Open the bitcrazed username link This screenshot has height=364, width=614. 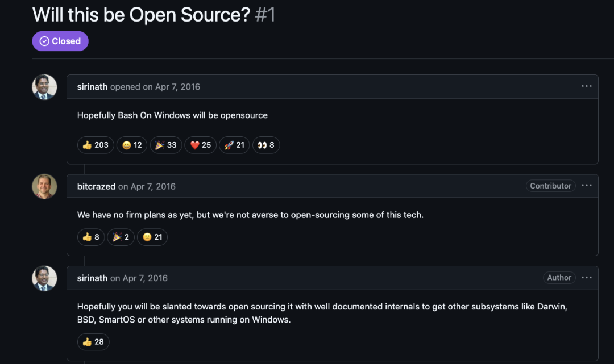96,186
